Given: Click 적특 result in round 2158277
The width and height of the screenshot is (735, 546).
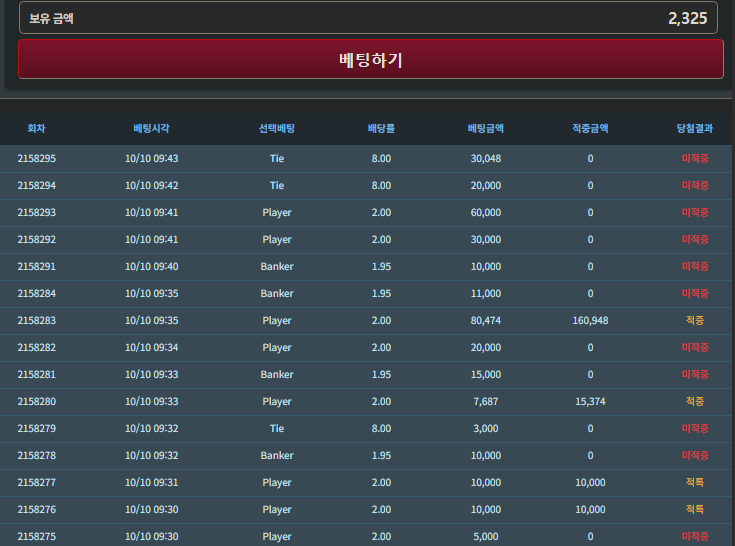Looking at the screenshot, I should pos(695,482).
